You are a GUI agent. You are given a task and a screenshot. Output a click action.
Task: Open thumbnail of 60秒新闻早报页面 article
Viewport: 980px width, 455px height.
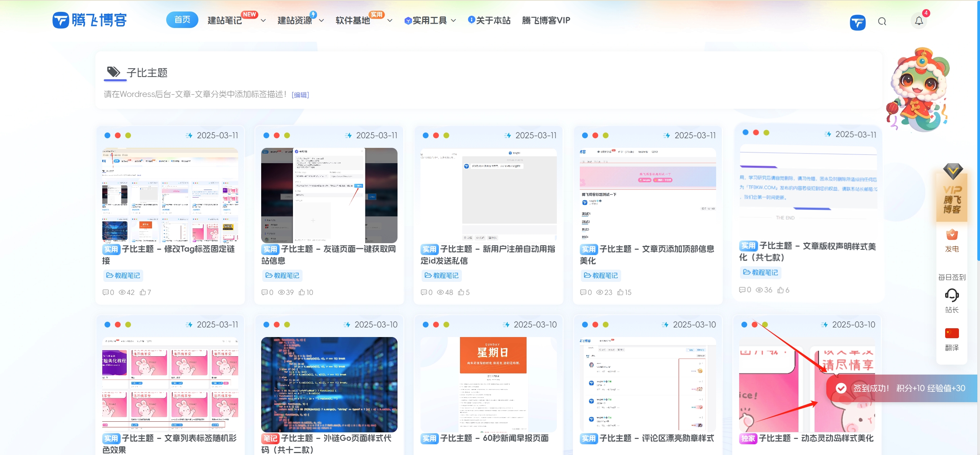[x=488, y=385]
